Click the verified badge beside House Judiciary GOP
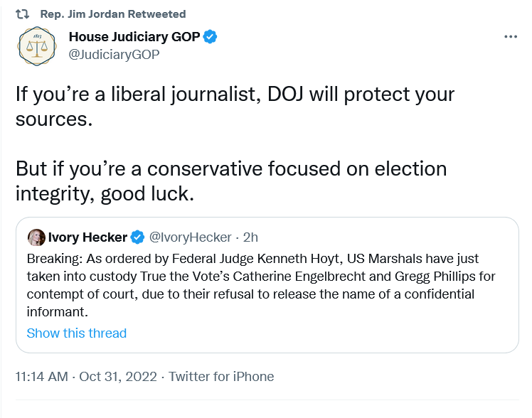 (210, 37)
